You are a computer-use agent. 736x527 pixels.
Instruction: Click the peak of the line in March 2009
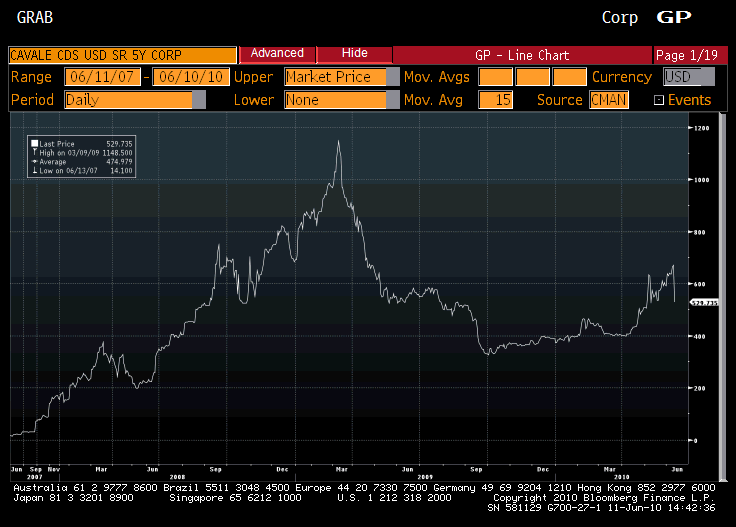pyautogui.click(x=338, y=141)
